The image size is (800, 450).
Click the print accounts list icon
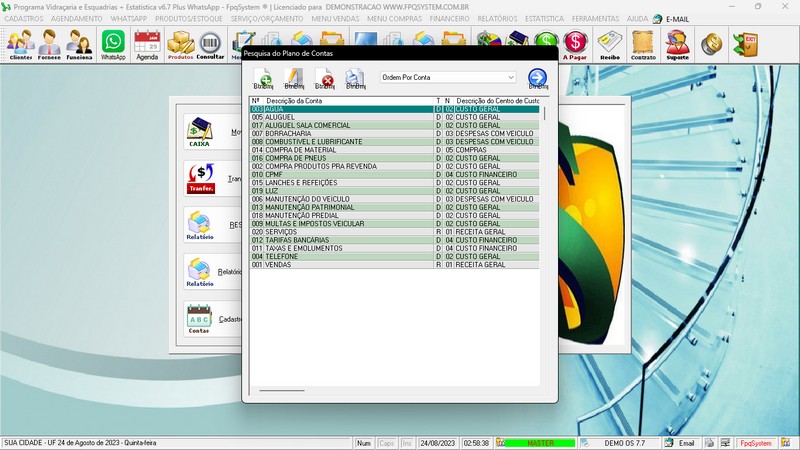(x=355, y=78)
